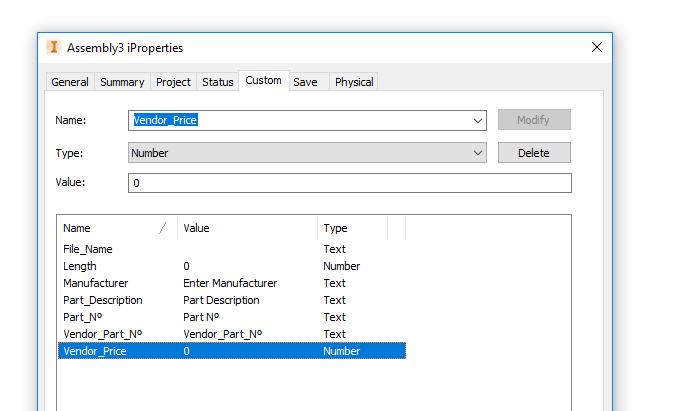
Task: Close the Assembly3 iProperties dialog
Action: point(597,47)
